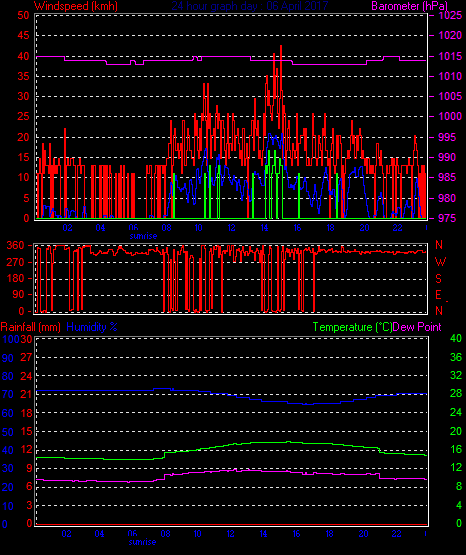Click the 70 humidity scale value

tap(8, 394)
